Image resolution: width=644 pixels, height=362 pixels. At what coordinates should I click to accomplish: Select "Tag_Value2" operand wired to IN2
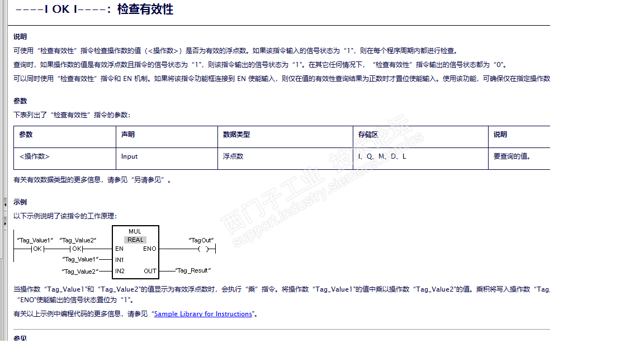pyautogui.click(x=80, y=271)
